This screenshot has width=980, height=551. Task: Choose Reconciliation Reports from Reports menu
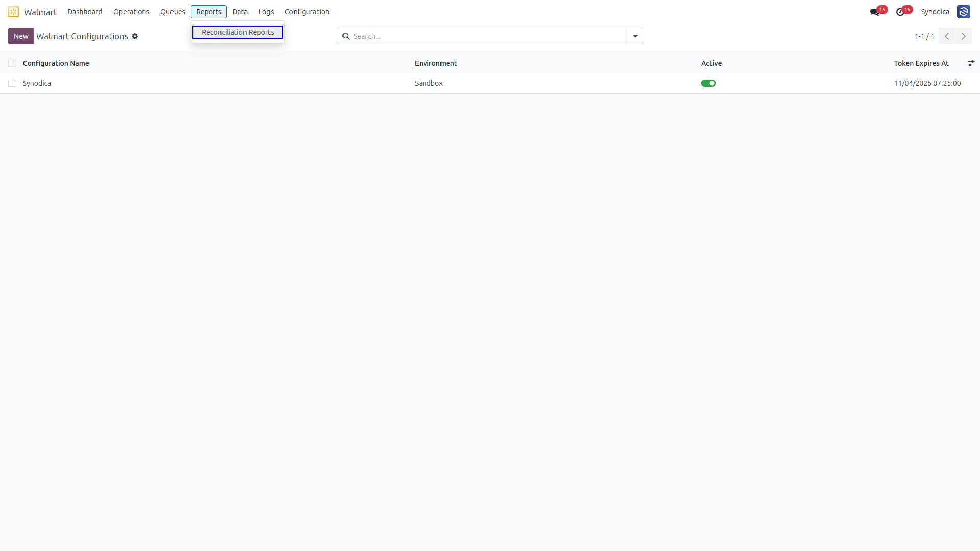click(238, 32)
